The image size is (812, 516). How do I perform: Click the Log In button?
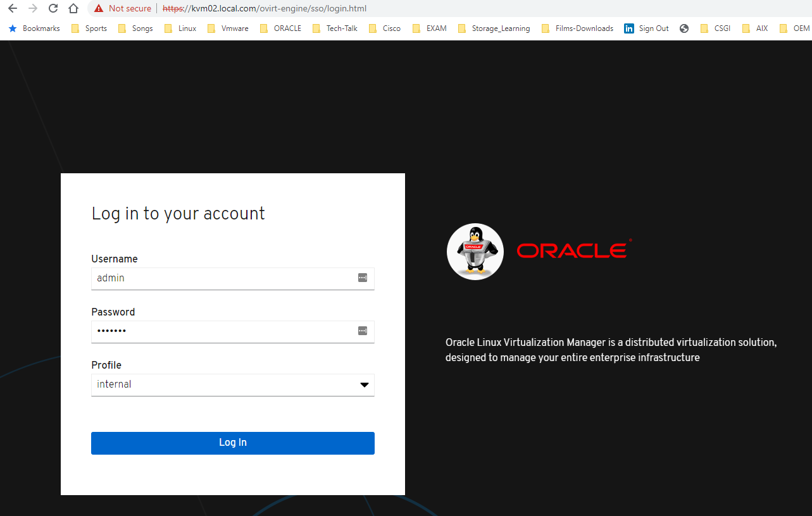click(x=233, y=443)
